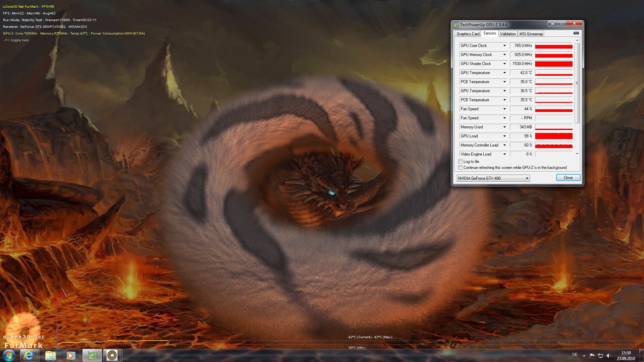The image size is (644, 362).
Task: Open Windows Media Player from the taskbar
Action: [71, 355]
